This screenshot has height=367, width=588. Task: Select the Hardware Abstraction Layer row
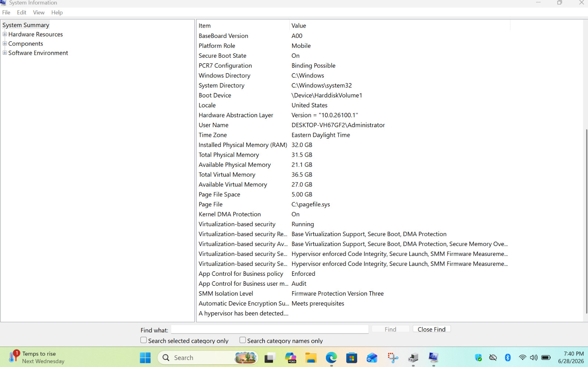pyautogui.click(x=353, y=115)
